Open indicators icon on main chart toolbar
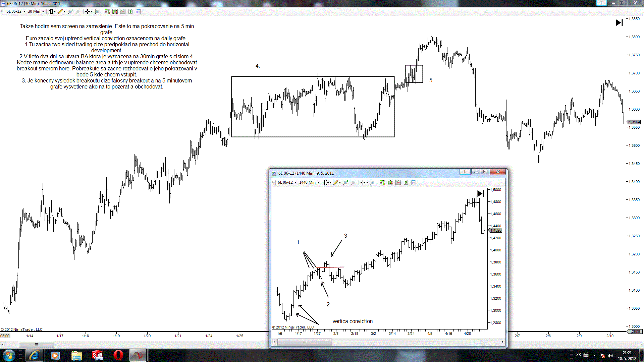644x362 pixels. click(x=123, y=11)
